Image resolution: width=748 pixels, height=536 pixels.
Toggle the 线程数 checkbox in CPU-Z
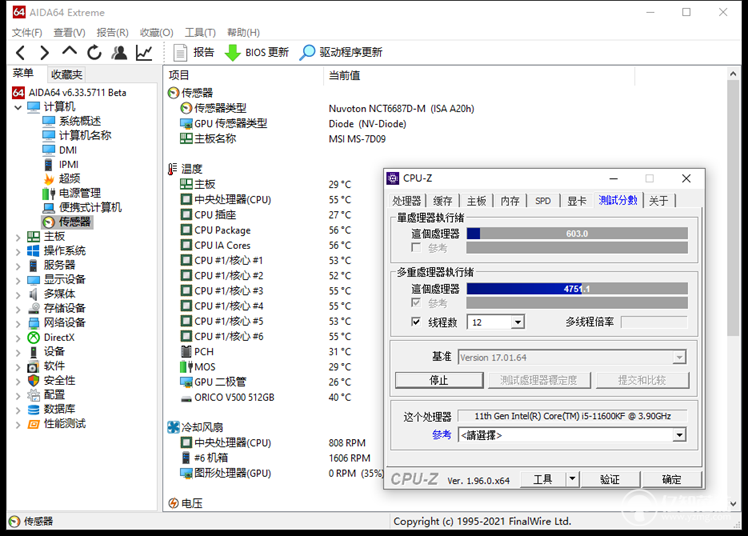(416, 322)
